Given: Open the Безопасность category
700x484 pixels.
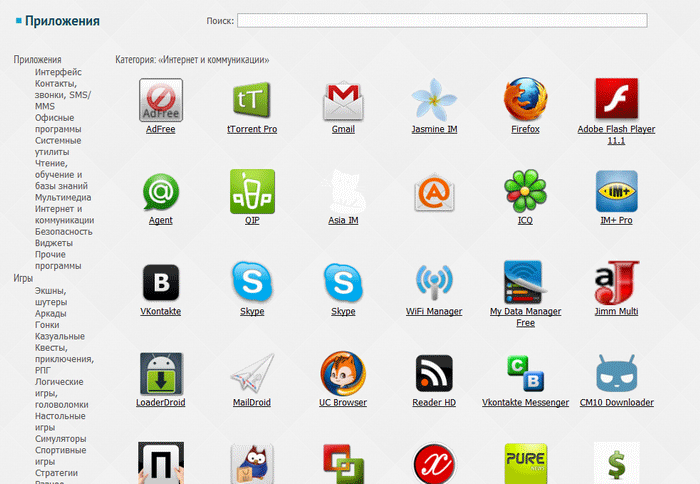Looking at the screenshot, I should 63,232.
